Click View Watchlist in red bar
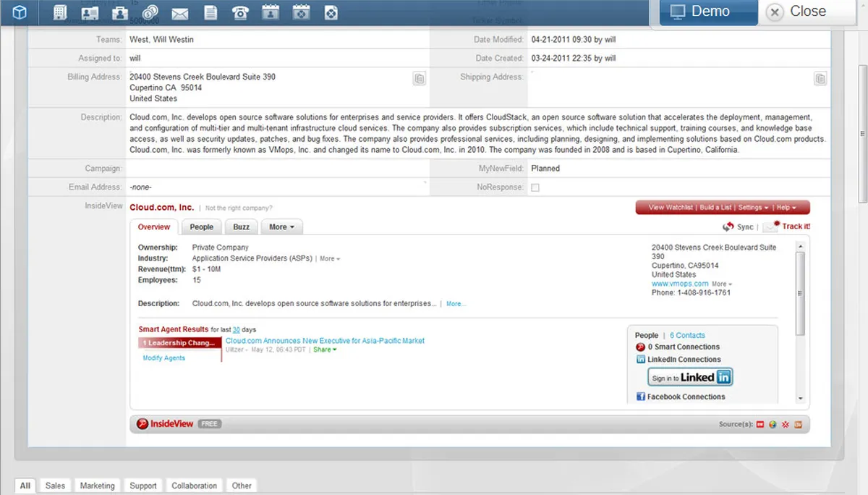Image resolution: width=868 pixels, height=495 pixels. pyautogui.click(x=671, y=208)
